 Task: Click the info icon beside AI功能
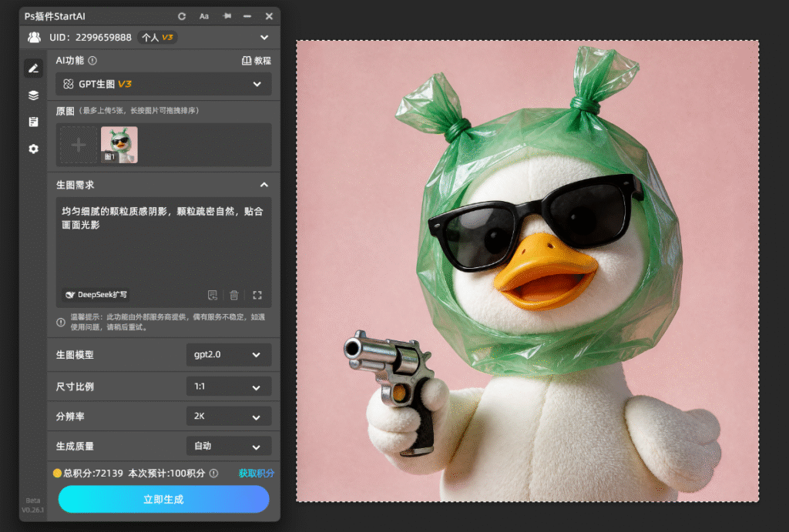point(92,60)
